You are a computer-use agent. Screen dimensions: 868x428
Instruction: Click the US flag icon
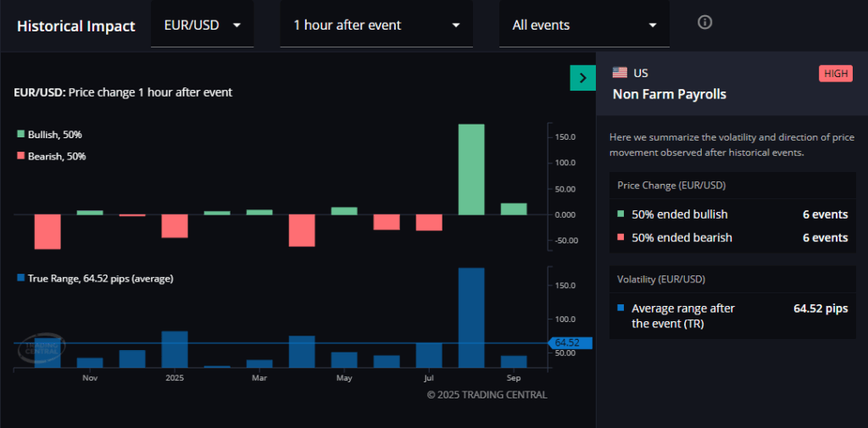(620, 73)
